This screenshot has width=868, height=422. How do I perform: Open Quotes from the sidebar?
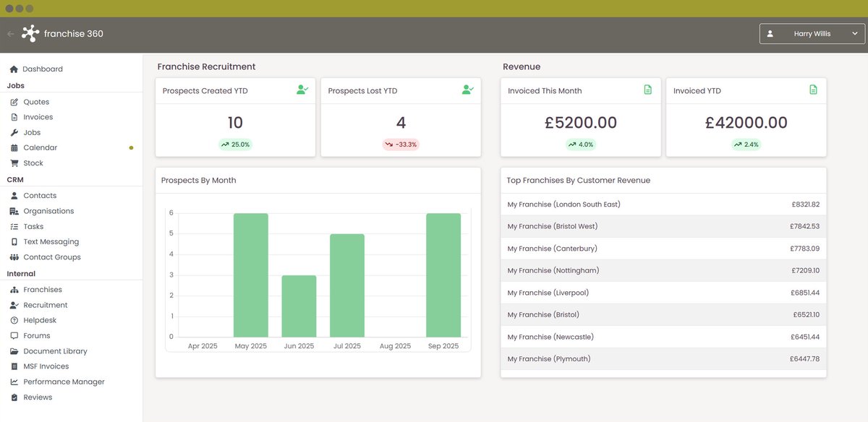pyautogui.click(x=36, y=102)
